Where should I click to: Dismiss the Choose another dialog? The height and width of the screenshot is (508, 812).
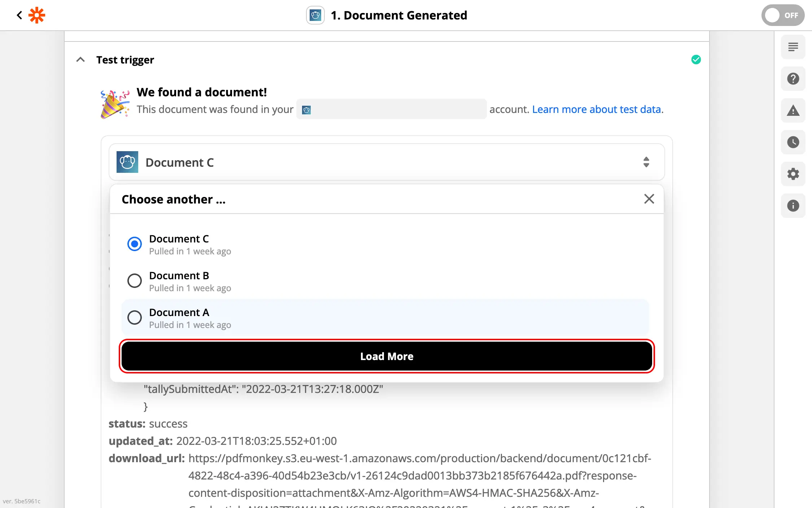pos(649,199)
